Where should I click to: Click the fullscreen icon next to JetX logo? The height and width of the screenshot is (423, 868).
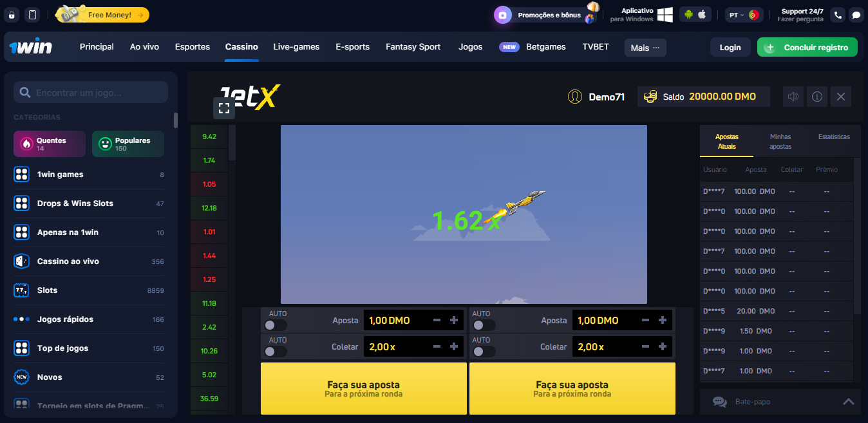[x=224, y=108]
